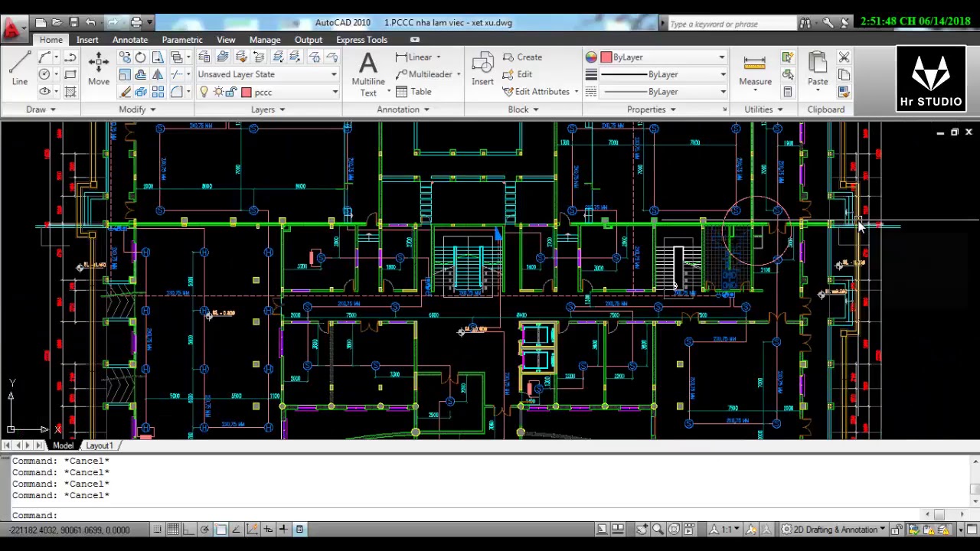
Task: Click the Table button
Action: point(413,91)
